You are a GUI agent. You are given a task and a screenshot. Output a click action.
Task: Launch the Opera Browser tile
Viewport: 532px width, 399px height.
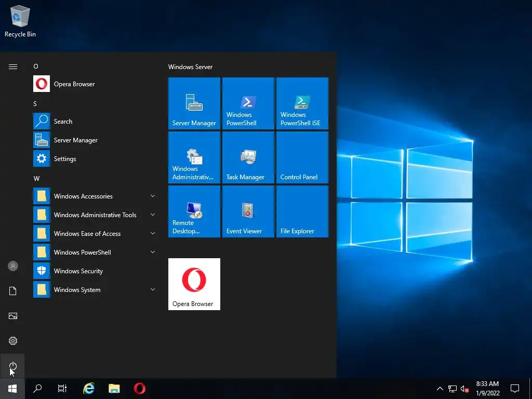194,284
